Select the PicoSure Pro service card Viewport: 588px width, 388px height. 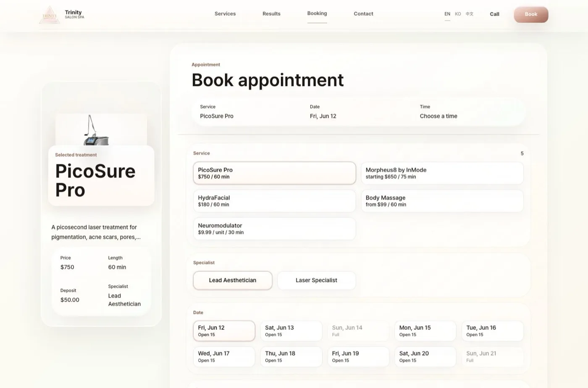pyautogui.click(x=274, y=173)
